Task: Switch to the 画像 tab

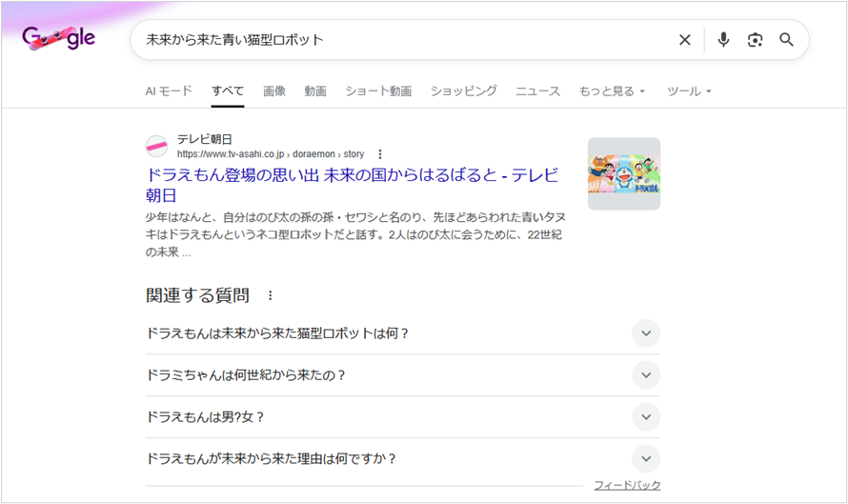Action: [x=274, y=91]
